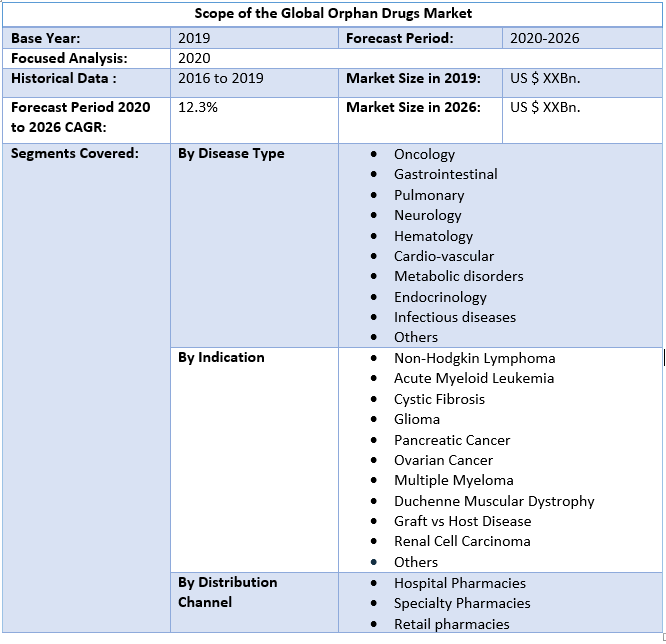Click the '12.3%' CAGR value

pos(198,107)
